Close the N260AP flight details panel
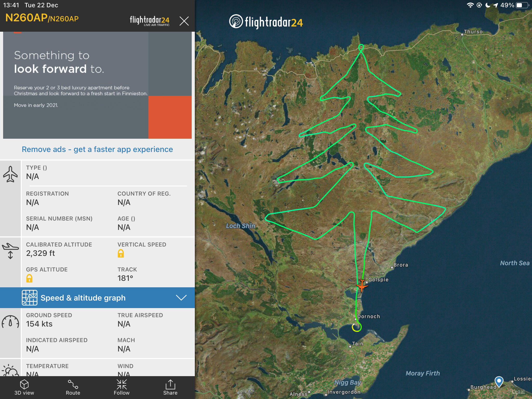Viewport: 532px width, 399px height. click(x=184, y=21)
